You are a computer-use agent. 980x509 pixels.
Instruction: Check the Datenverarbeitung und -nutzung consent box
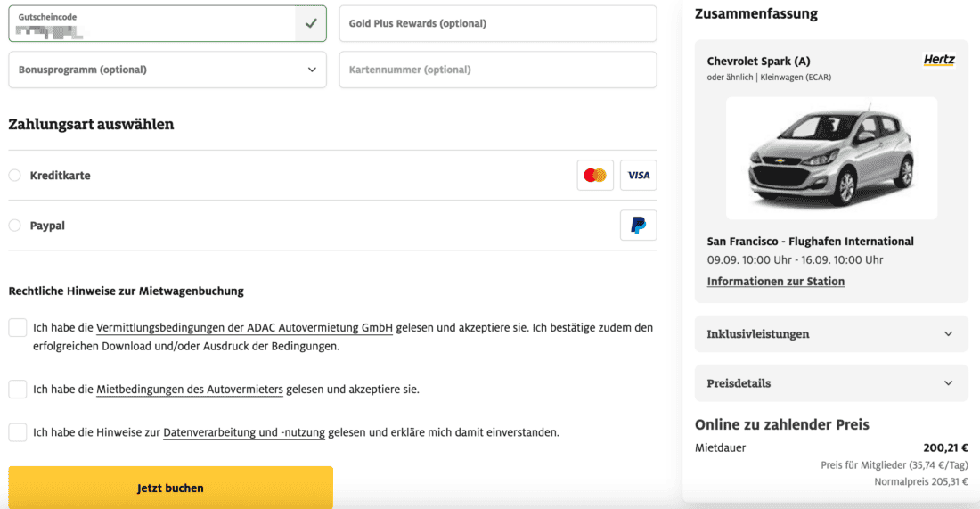coord(18,432)
